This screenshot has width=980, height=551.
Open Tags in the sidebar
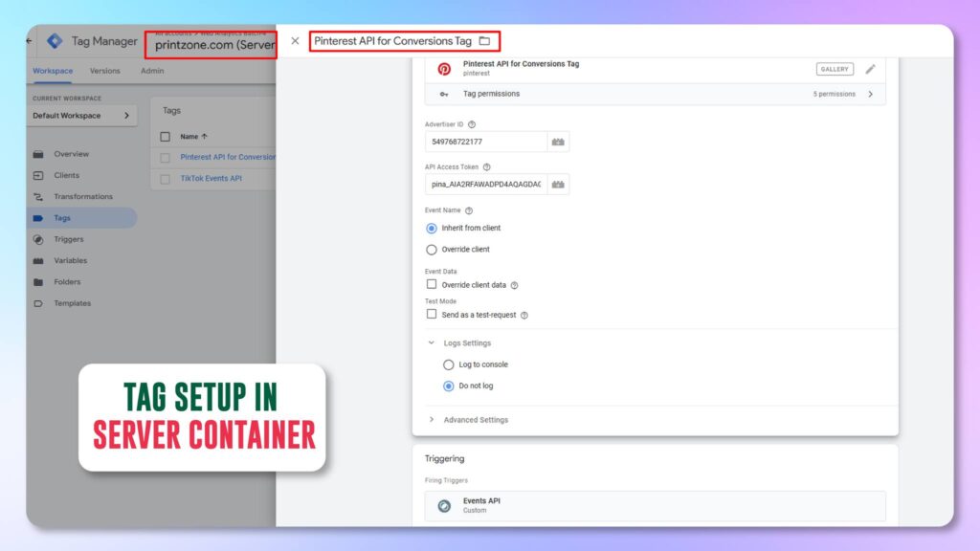(x=82, y=218)
